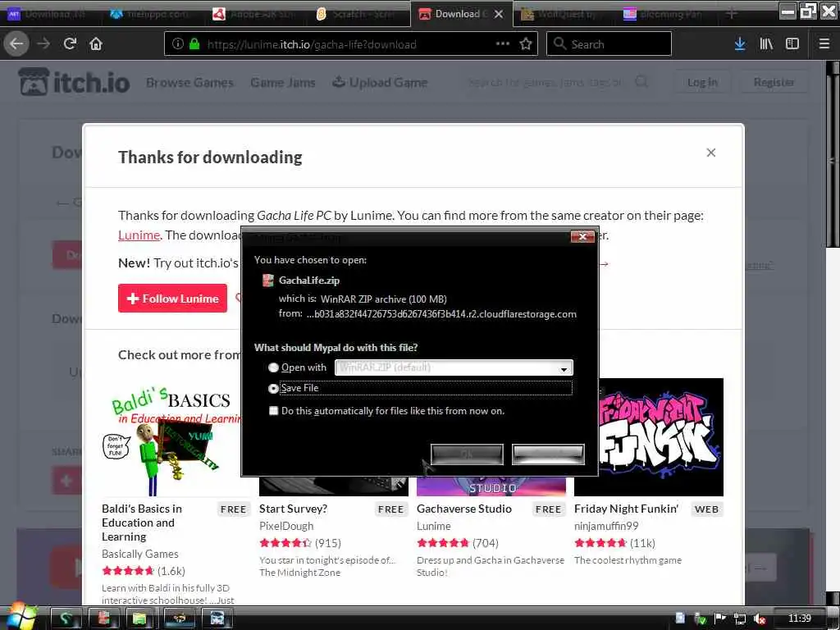Show site information via the info icon
This screenshot has width=840, height=630.
[x=178, y=44]
